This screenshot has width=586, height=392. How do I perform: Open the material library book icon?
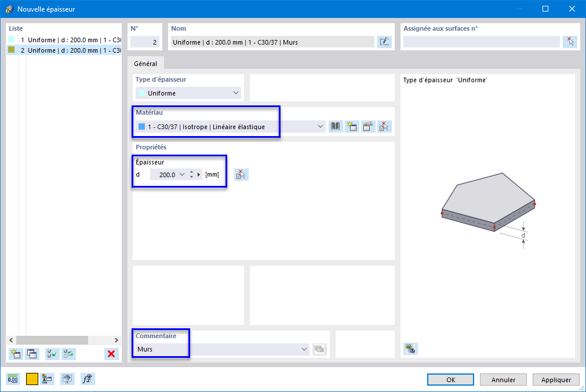coord(336,127)
